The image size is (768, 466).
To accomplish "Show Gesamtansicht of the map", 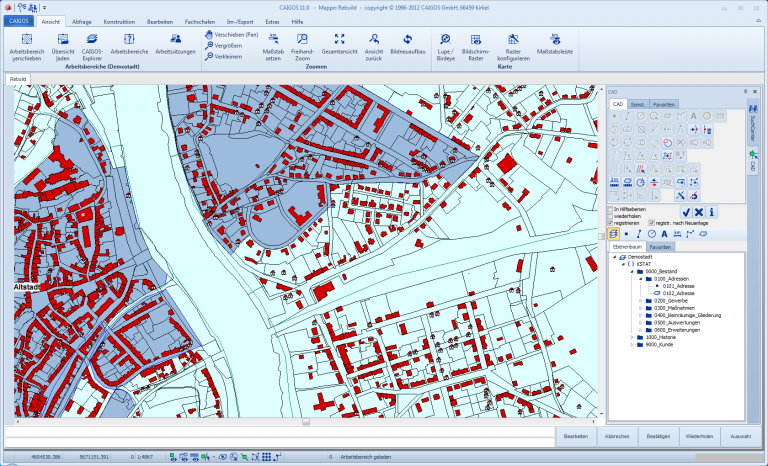I will [340, 39].
